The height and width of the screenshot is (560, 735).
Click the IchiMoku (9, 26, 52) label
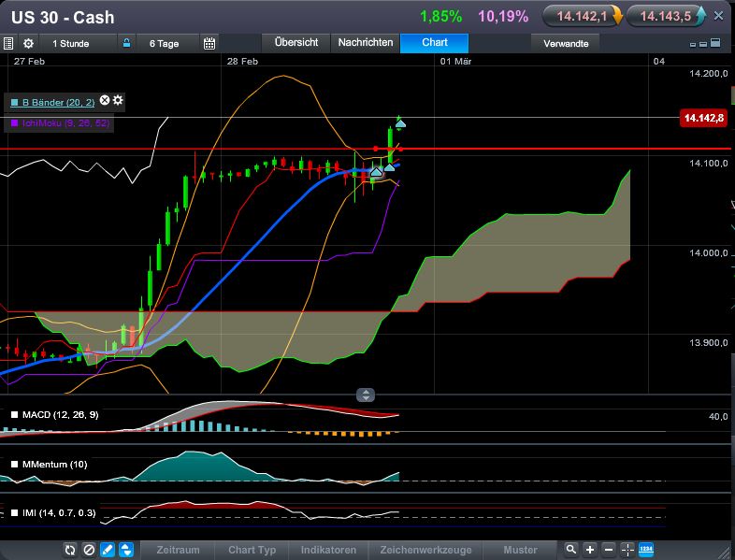click(x=65, y=123)
